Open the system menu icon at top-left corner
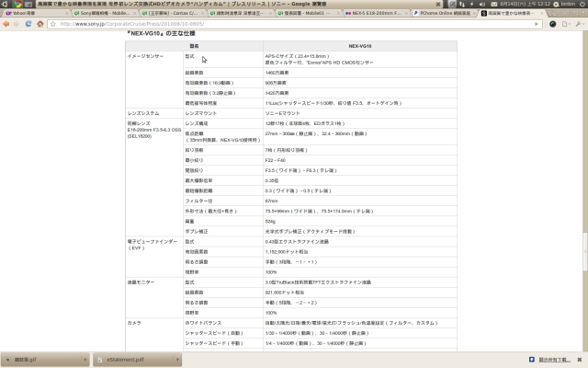Viewport: 588px width, 368px height. (x=5, y=4)
